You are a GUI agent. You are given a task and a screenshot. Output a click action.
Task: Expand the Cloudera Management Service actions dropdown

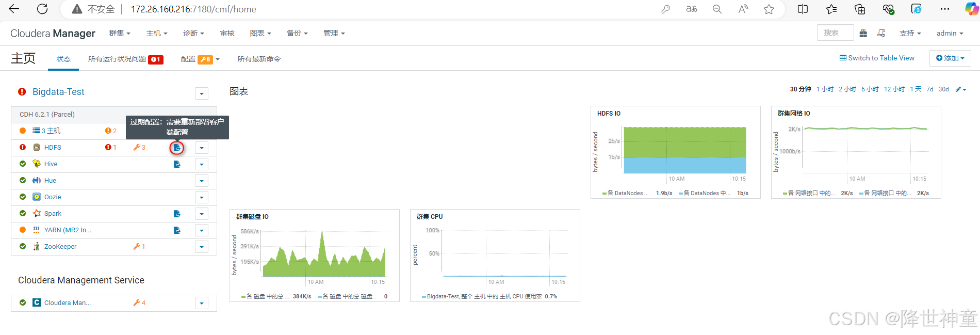202,303
